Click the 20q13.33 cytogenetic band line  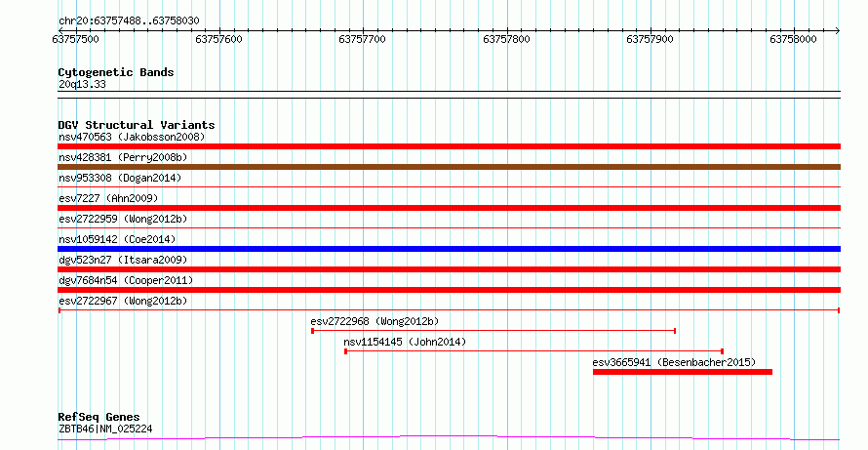(x=449, y=95)
